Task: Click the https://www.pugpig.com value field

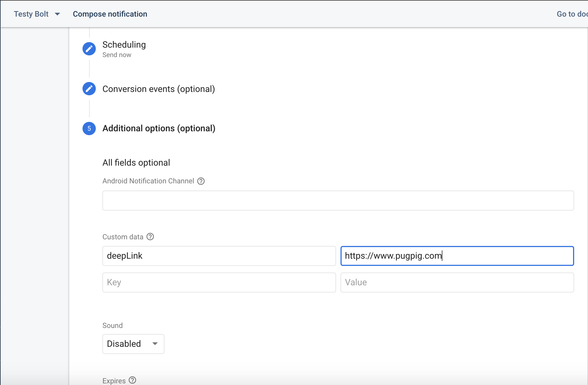Action: [x=457, y=256]
